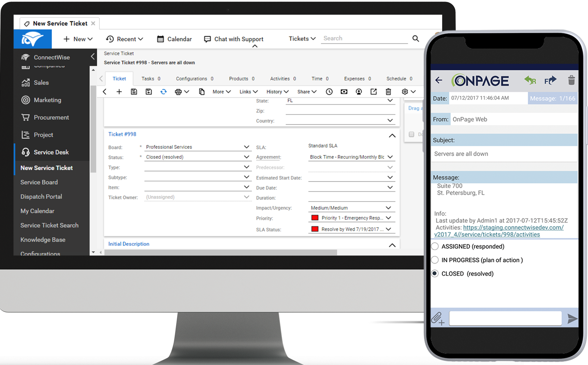The image size is (588, 365).
Task: Tap the OnPage attachment paperclip icon
Action: coord(438,319)
